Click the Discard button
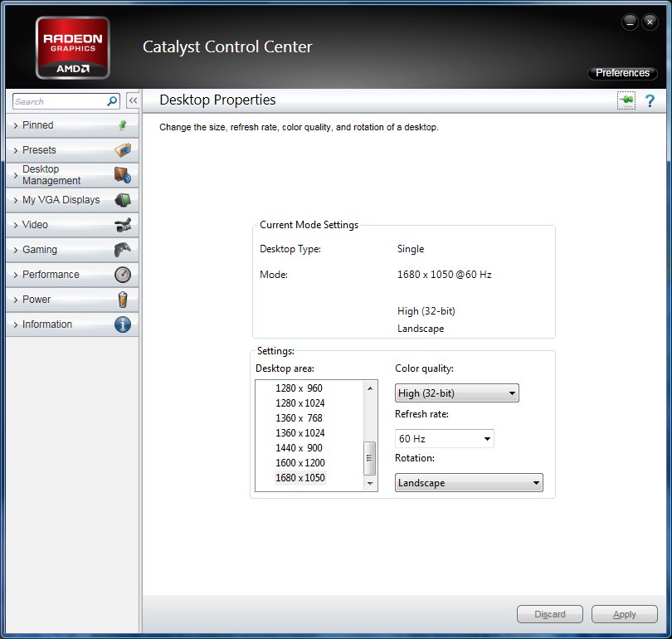672x639 pixels. (x=550, y=614)
